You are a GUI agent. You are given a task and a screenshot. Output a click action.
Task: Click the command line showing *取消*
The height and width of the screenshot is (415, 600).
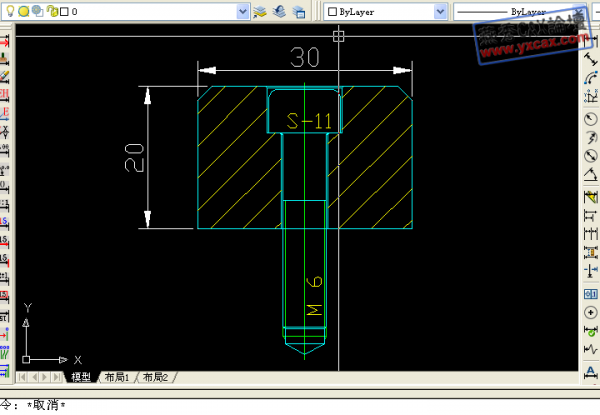300,405
